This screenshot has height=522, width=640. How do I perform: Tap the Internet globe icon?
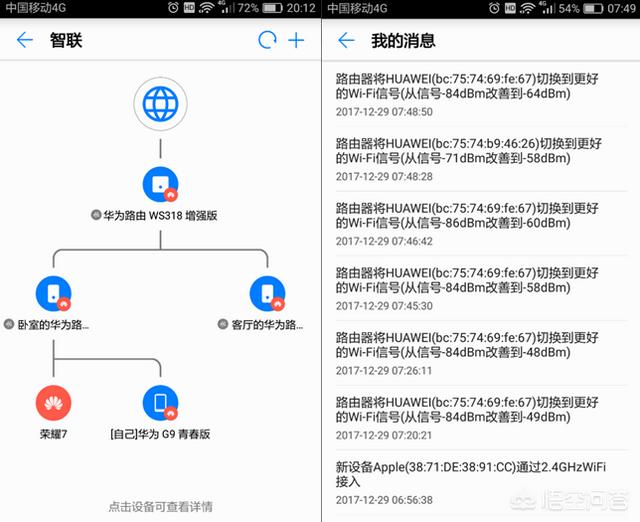160,104
